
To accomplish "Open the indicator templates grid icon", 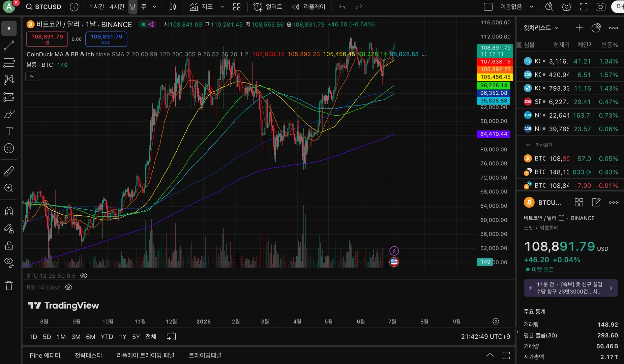I will pyautogui.click(x=237, y=7).
